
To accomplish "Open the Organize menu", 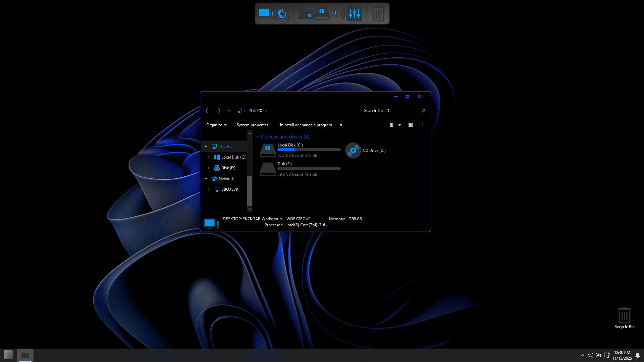I will 216,125.
